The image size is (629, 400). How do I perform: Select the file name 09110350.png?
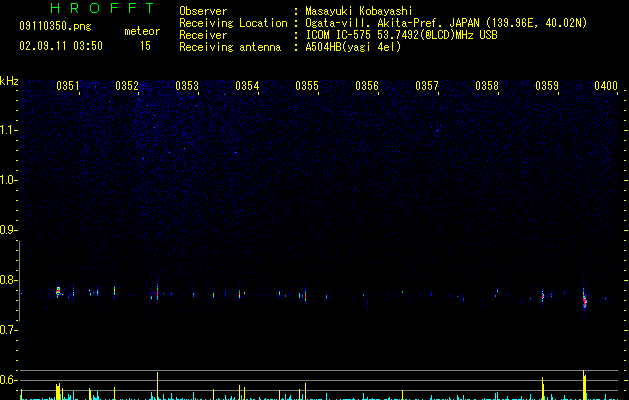click(x=55, y=27)
